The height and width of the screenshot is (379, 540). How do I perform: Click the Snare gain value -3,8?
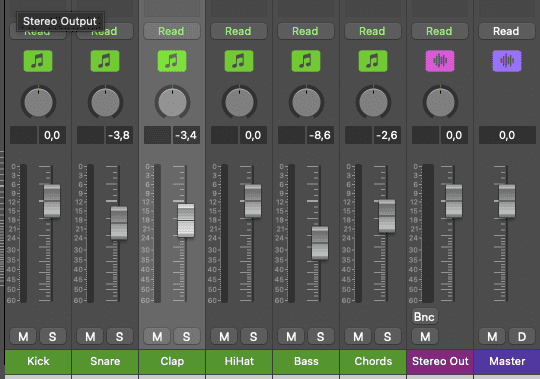pos(119,135)
